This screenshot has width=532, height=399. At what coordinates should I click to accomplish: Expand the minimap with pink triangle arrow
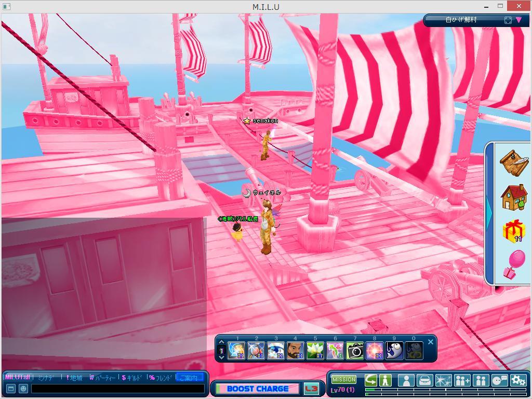point(519,20)
